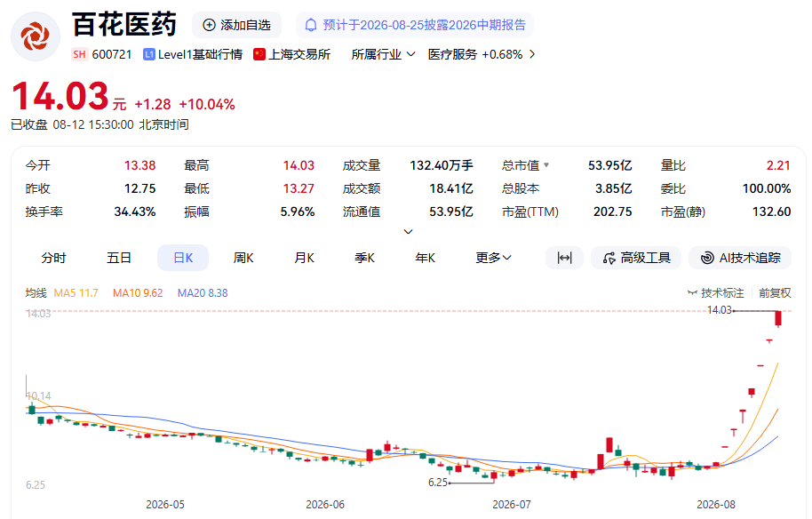The image size is (812, 519).
Task: Select the 周K chart tab
Action: pyautogui.click(x=243, y=258)
